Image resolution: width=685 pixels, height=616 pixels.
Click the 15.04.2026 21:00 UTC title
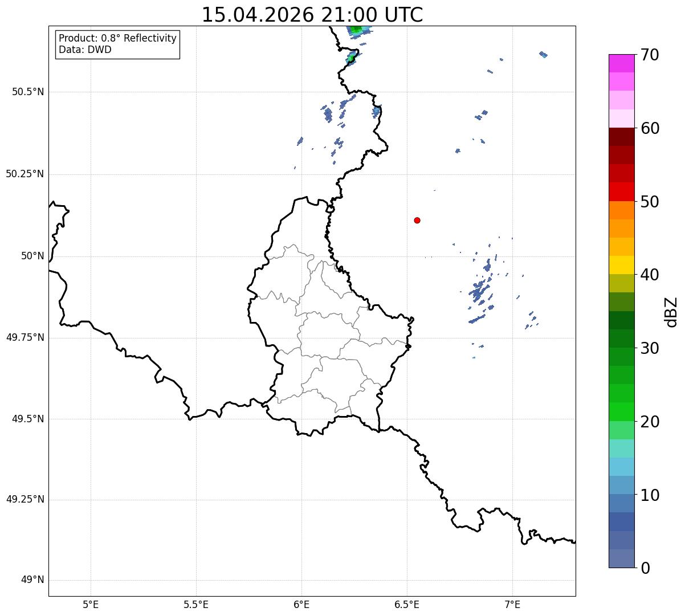[312, 14]
